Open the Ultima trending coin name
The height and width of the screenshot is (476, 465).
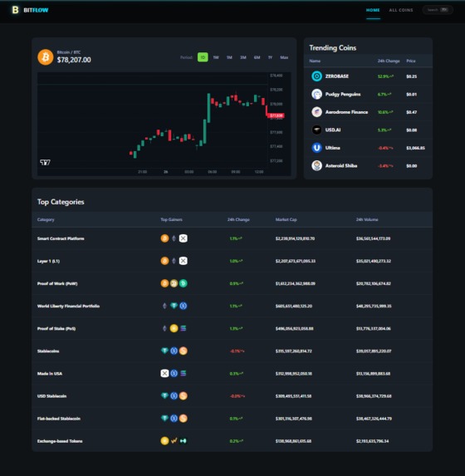333,148
